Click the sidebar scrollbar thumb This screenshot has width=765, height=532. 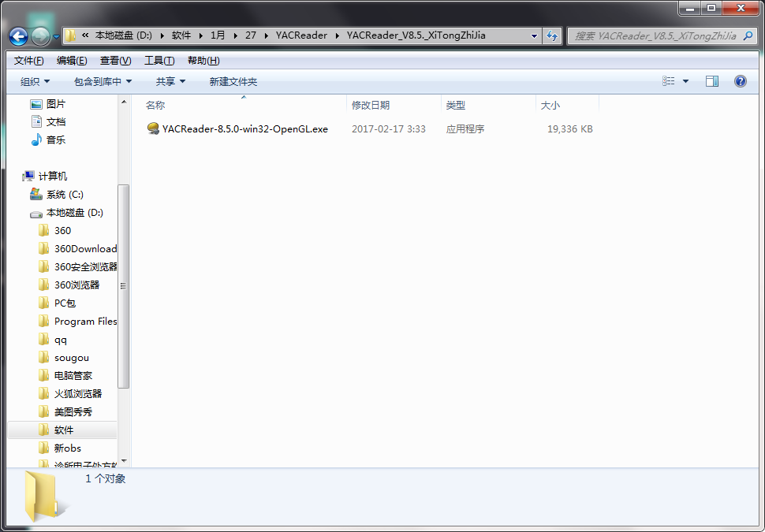pos(124,286)
